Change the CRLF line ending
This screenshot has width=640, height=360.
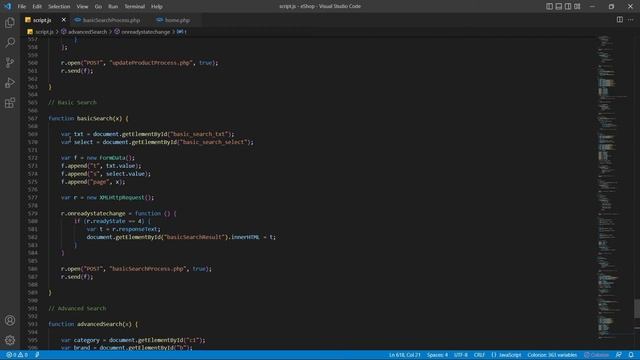click(x=479, y=355)
